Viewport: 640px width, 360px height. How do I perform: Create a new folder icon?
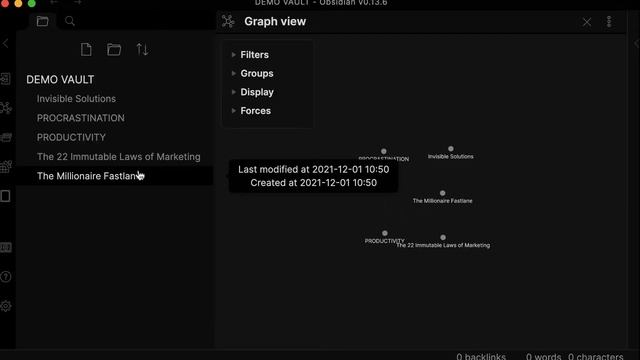tap(114, 50)
